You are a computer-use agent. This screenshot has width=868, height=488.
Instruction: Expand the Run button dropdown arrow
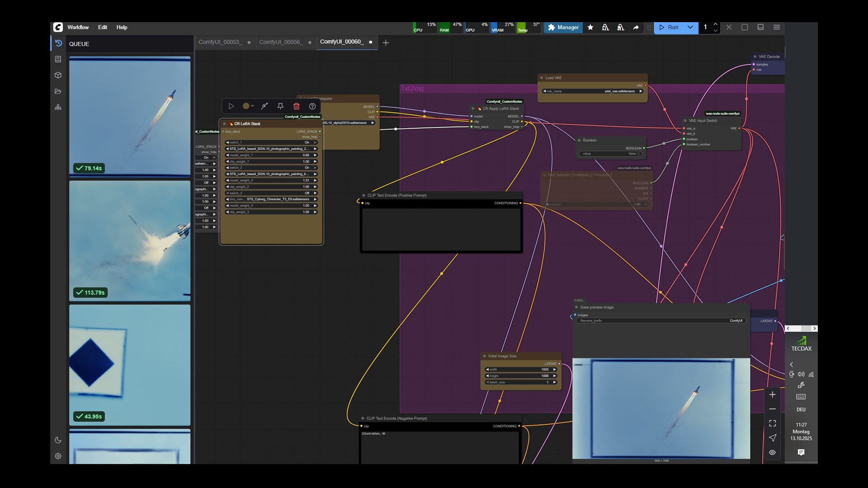pyautogui.click(x=690, y=28)
